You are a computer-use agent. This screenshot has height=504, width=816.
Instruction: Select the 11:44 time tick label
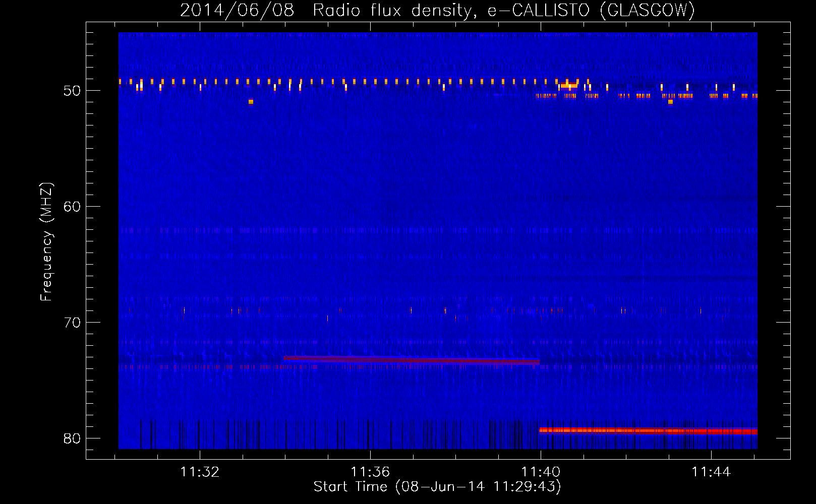pyautogui.click(x=711, y=472)
